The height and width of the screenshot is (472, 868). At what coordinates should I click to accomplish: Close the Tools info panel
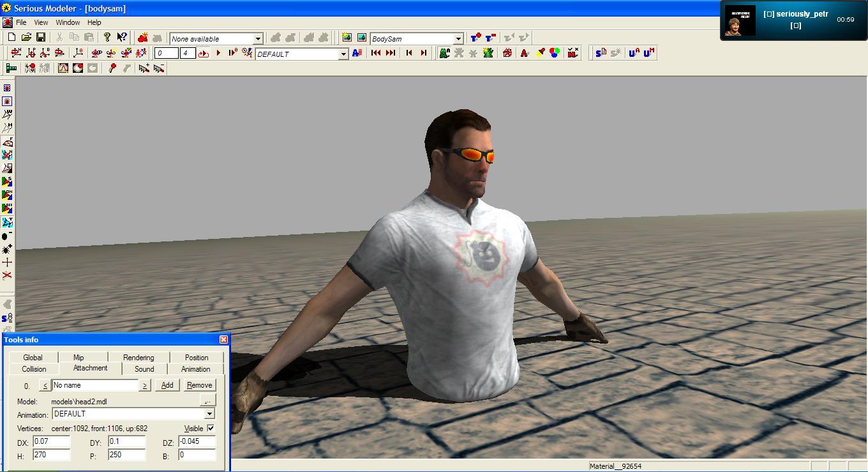point(223,339)
